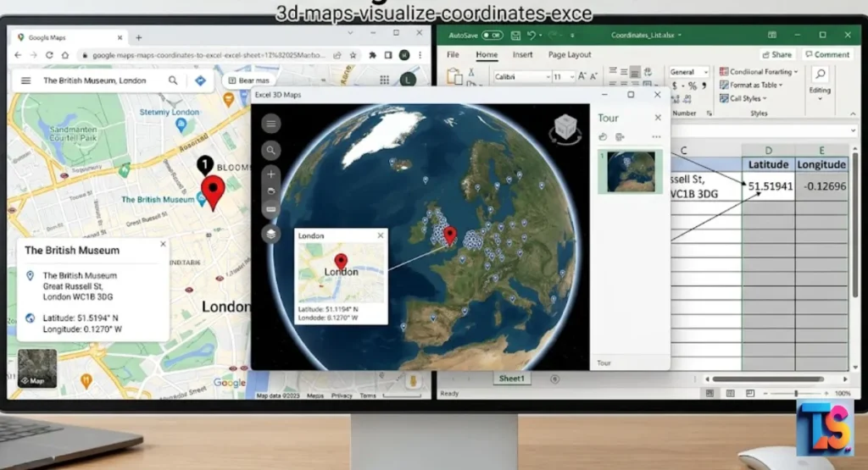Click the Percent Style icon
The width and height of the screenshot is (868, 470).
click(692, 86)
